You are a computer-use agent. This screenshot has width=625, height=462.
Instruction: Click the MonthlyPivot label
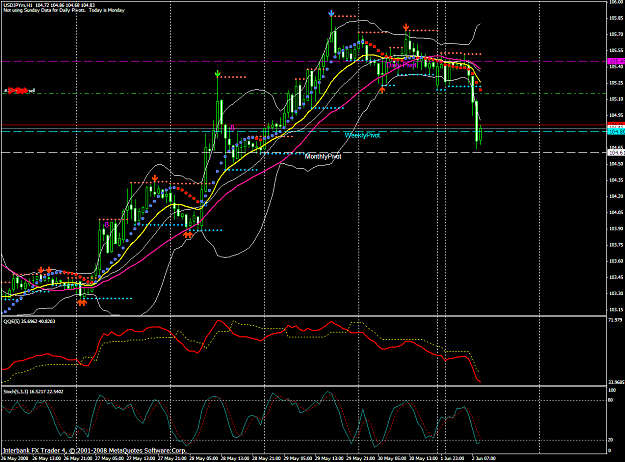(323, 157)
